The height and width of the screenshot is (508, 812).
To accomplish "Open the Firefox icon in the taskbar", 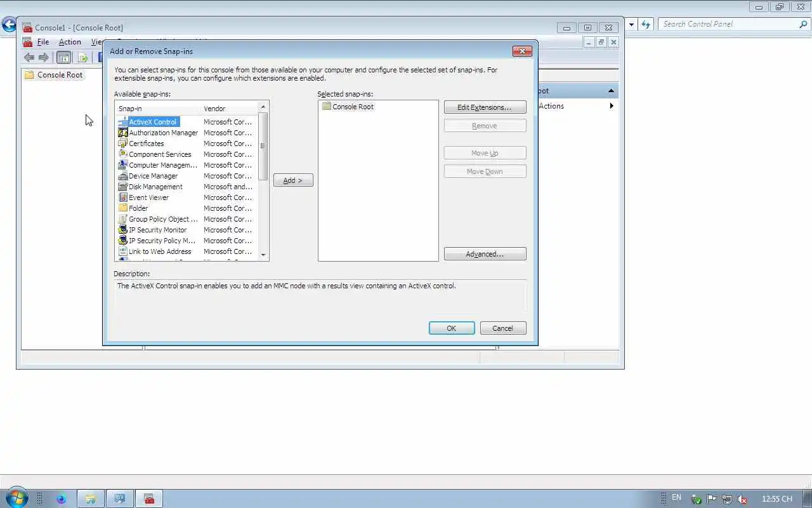I will click(x=61, y=498).
